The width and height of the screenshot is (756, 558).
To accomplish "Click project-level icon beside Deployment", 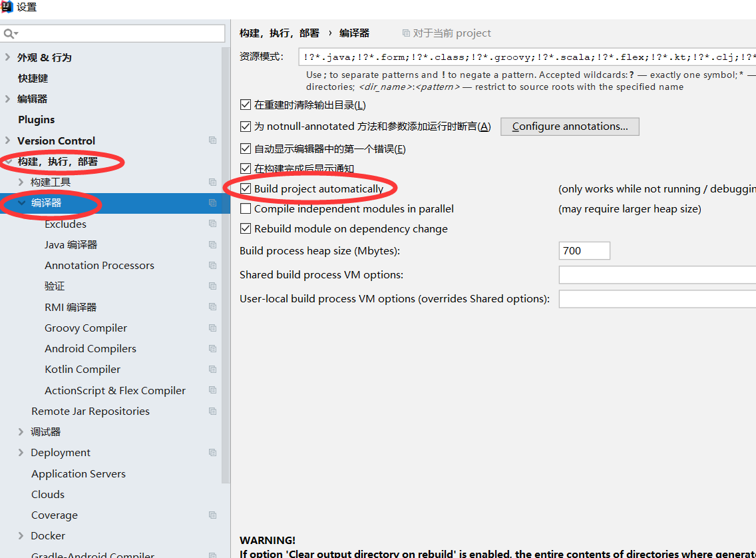I will pos(213,452).
